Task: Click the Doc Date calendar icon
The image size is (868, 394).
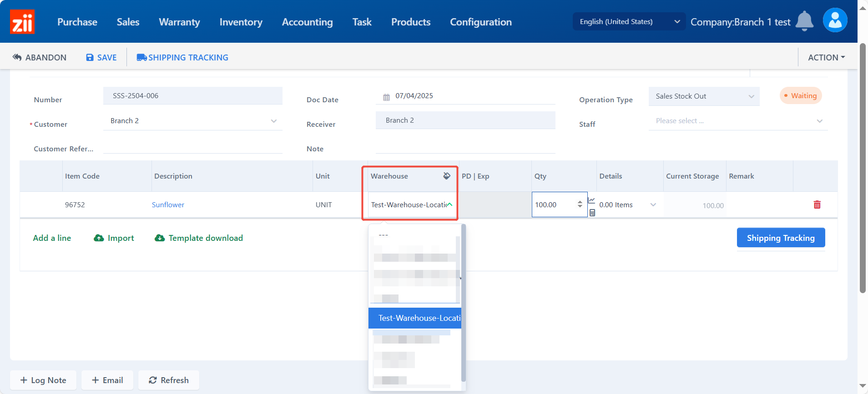Action: coord(386,97)
